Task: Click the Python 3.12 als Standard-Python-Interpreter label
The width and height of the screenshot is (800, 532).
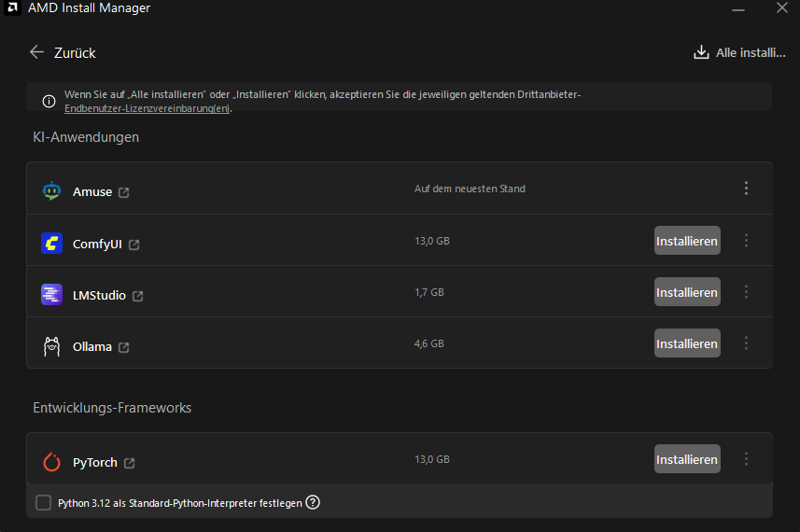Action: tap(180, 503)
